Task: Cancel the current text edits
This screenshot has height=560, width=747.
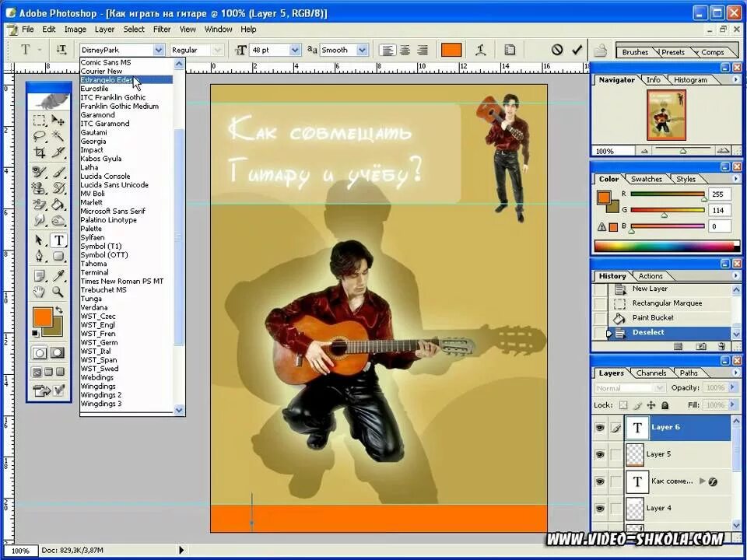Action: 557,50
